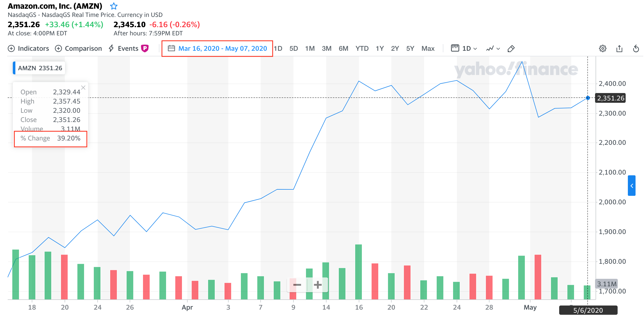The width and height of the screenshot is (644, 325).
Task: Click the 2,351.26 current price axis marker
Action: [610, 98]
